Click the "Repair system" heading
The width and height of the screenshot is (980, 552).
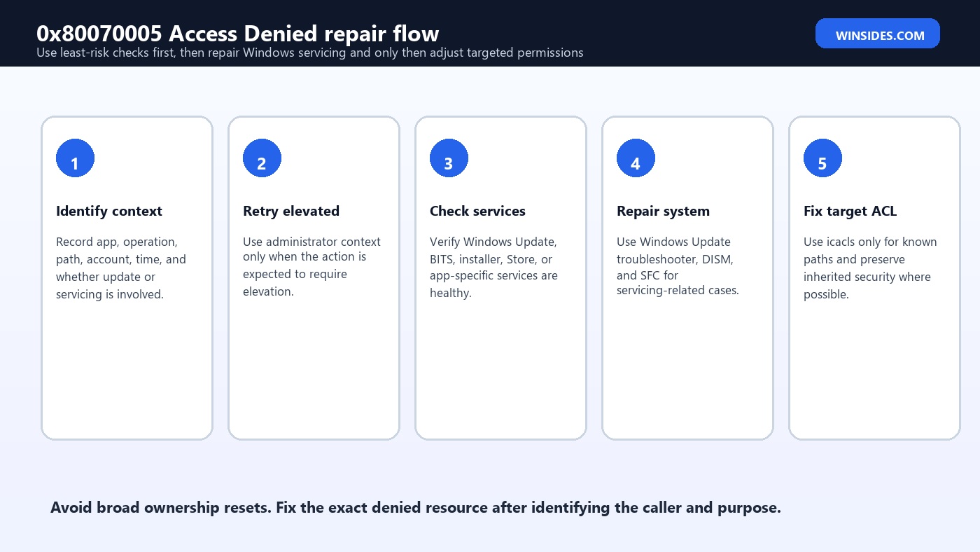(x=663, y=211)
